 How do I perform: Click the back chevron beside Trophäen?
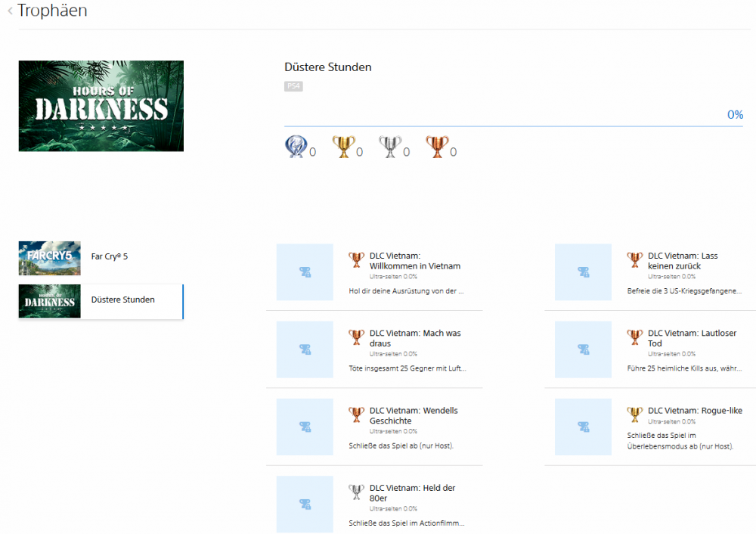pyautogui.click(x=10, y=11)
